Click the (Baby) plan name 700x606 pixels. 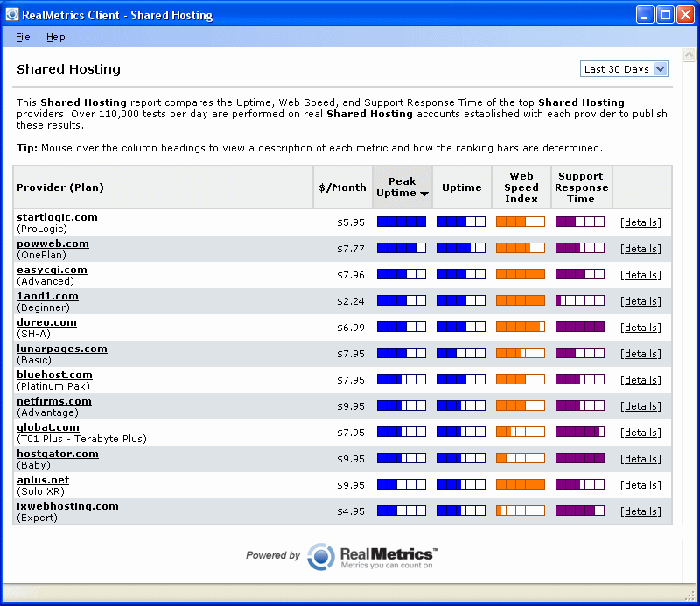pos(33,465)
